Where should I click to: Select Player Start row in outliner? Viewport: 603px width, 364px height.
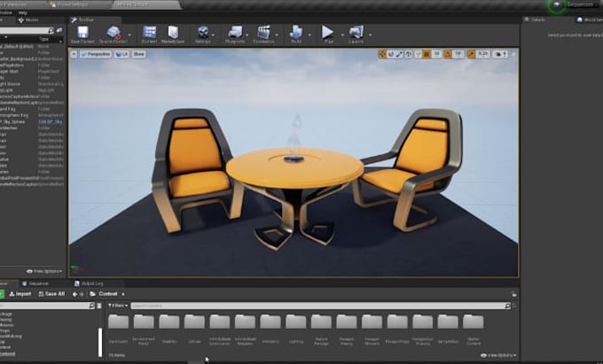[x=32, y=72]
